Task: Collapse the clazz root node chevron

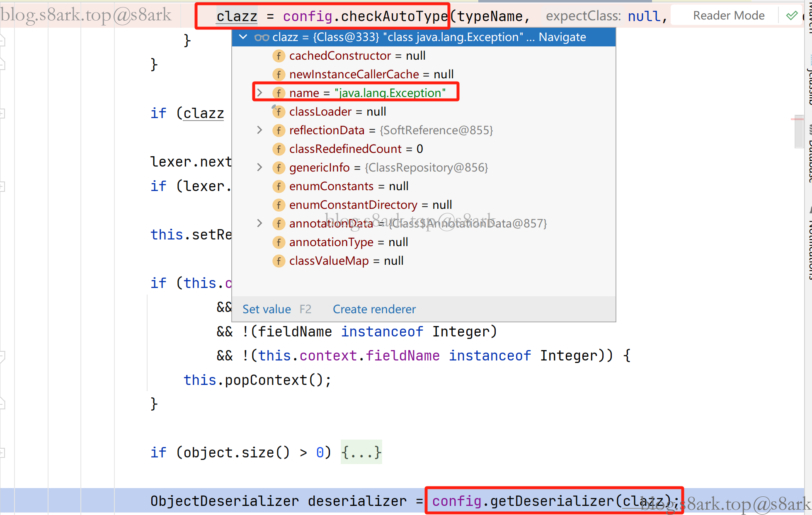Action: pyautogui.click(x=243, y=37)
